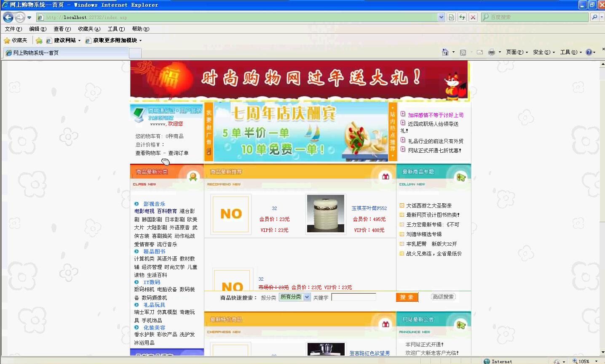Click the medal icon in 商品最新分类 header

(193, 177)
